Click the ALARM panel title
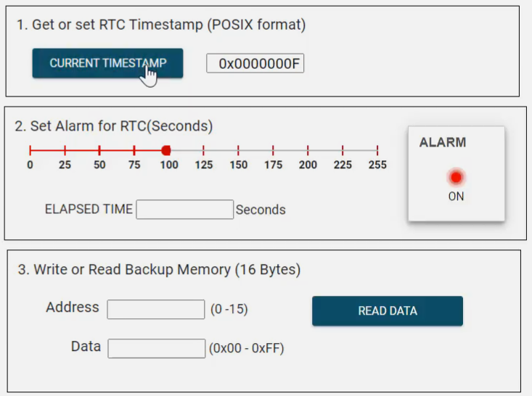 (x=442, y=143)
